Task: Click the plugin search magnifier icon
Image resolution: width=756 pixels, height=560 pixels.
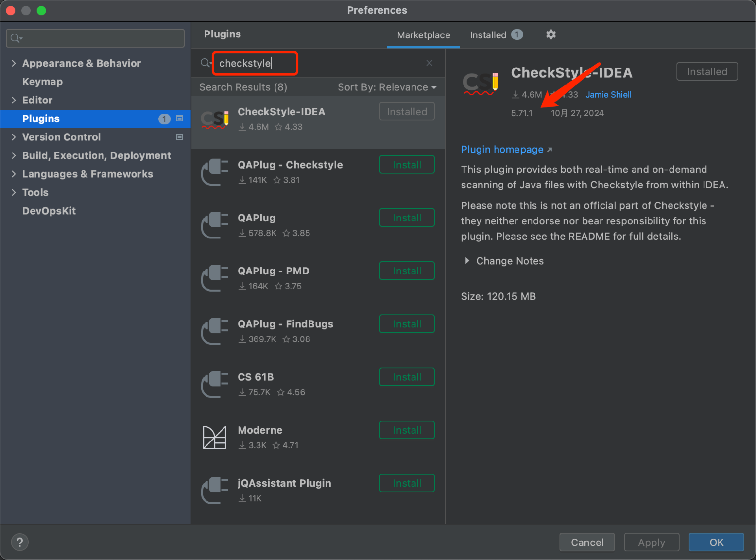Action: point(205,63)
